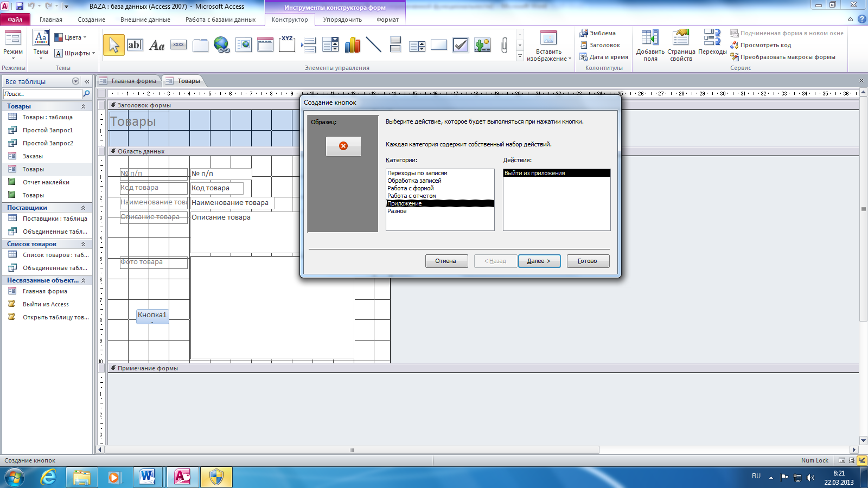Open the Цвета colors dropdown

tap(71, 37)
